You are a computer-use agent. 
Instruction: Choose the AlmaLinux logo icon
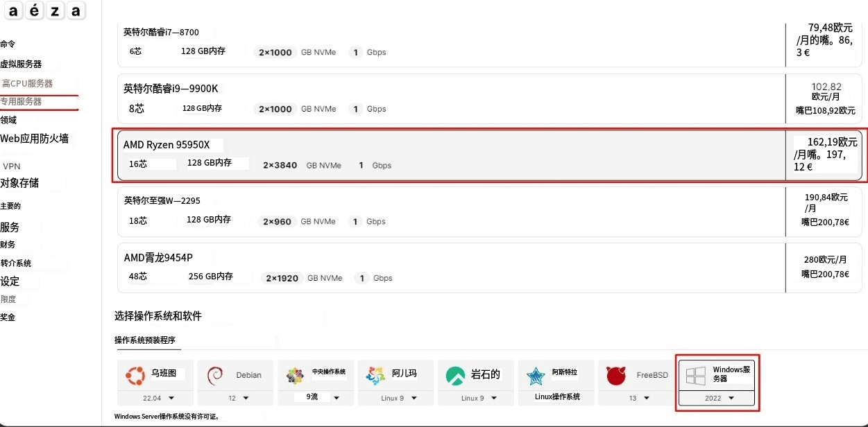coord(375,375)
